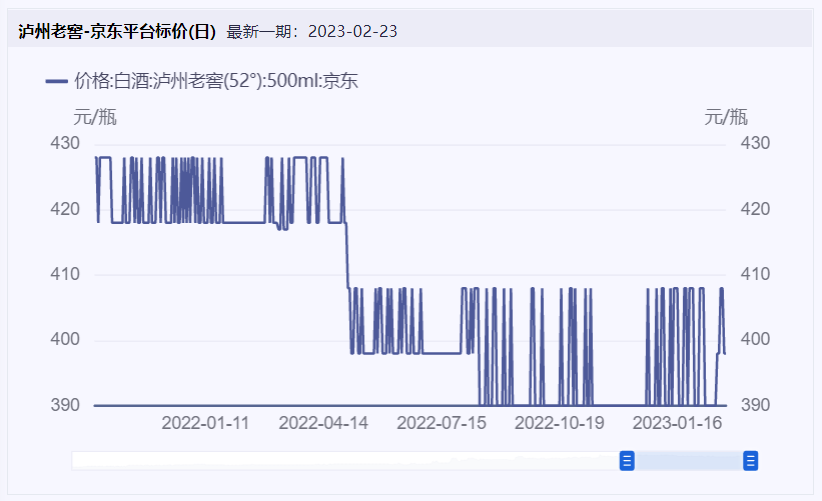
Task: Select the 2023-01-16 x-axis label
Action: click(677, 422)
